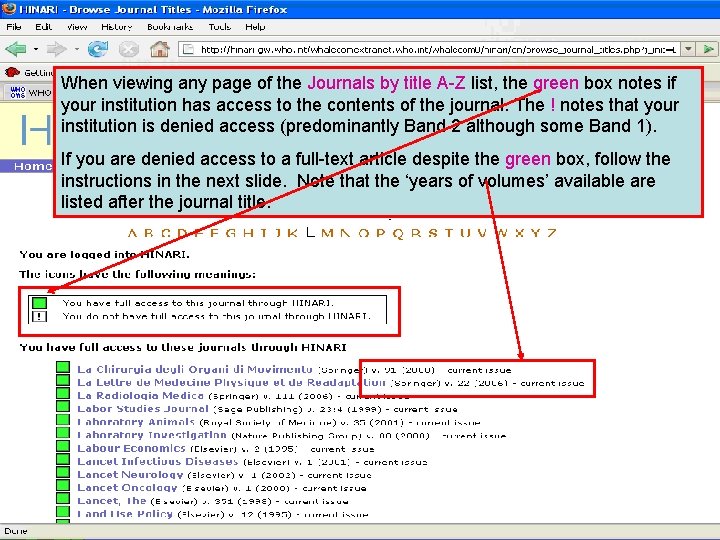
Task: Click green access icon beside Lancet, The
Action: point(63,498)
